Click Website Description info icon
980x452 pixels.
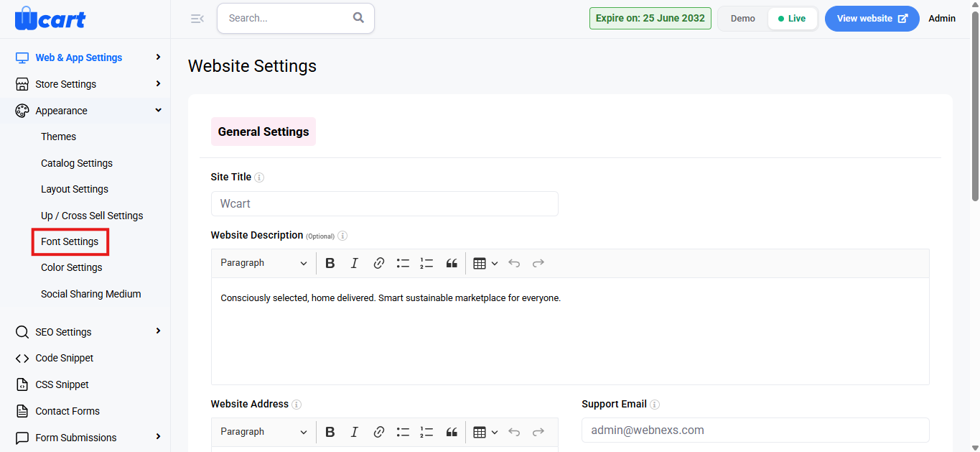tap(342, 236)
